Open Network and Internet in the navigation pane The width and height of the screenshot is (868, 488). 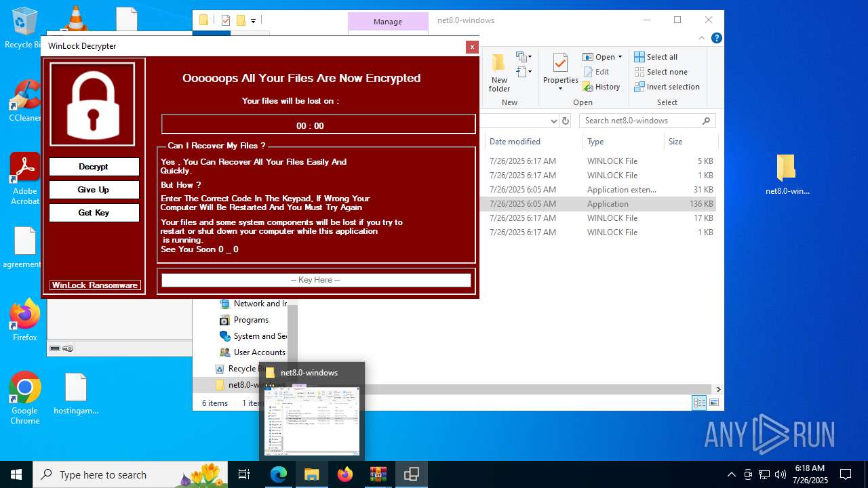[252, 304]
